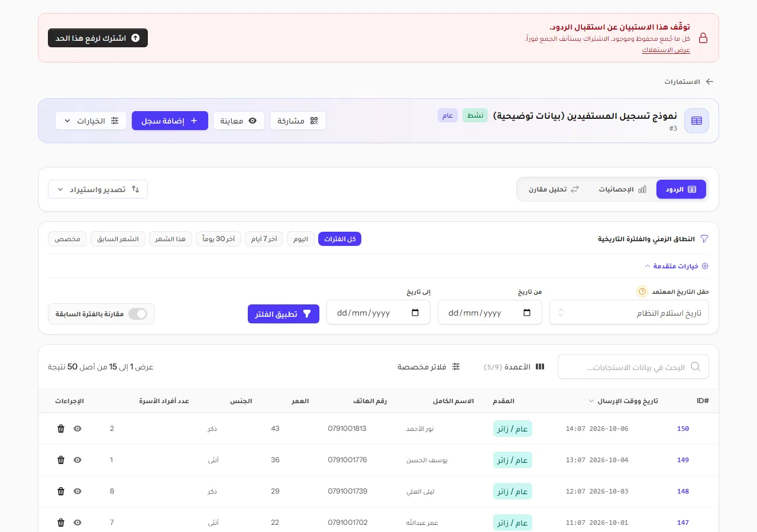This screenshot has width=757, height=532.
Task: Click the back arrow next to الاستمارات
Action: tap(710, 82)
